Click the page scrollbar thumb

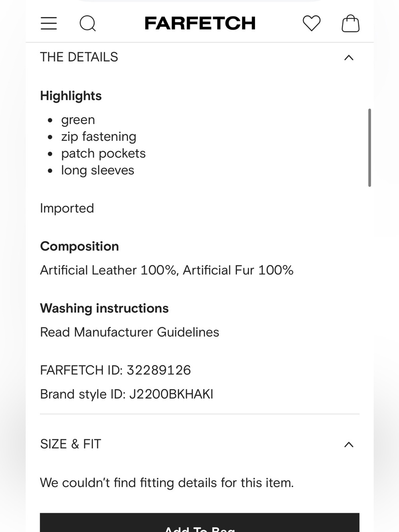(x=369, y=147)
